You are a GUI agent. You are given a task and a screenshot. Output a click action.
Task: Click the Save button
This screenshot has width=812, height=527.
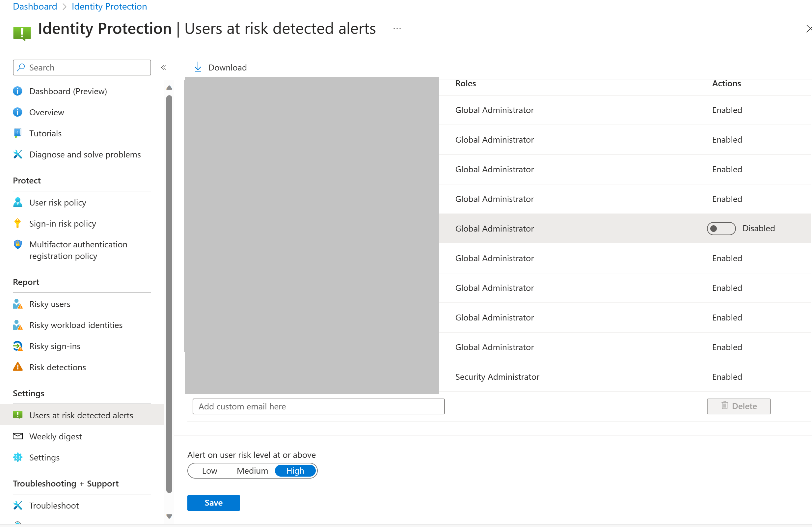(x=214, y=502)
